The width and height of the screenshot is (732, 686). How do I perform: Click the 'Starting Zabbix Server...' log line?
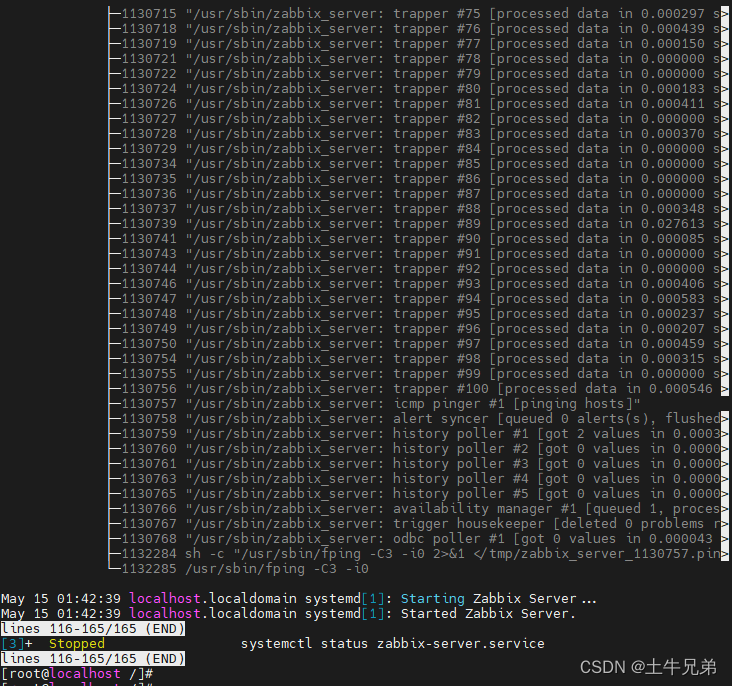(x=299, y=599)
